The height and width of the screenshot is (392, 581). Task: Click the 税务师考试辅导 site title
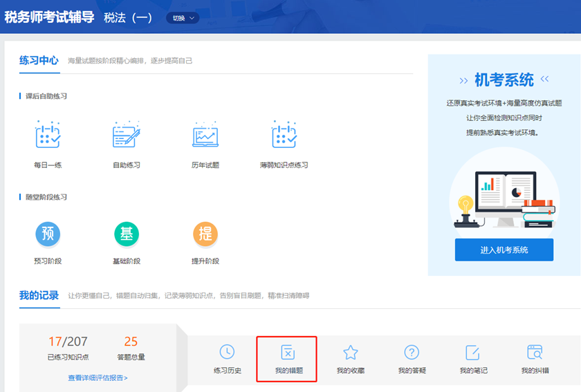[x=49, y=17]
